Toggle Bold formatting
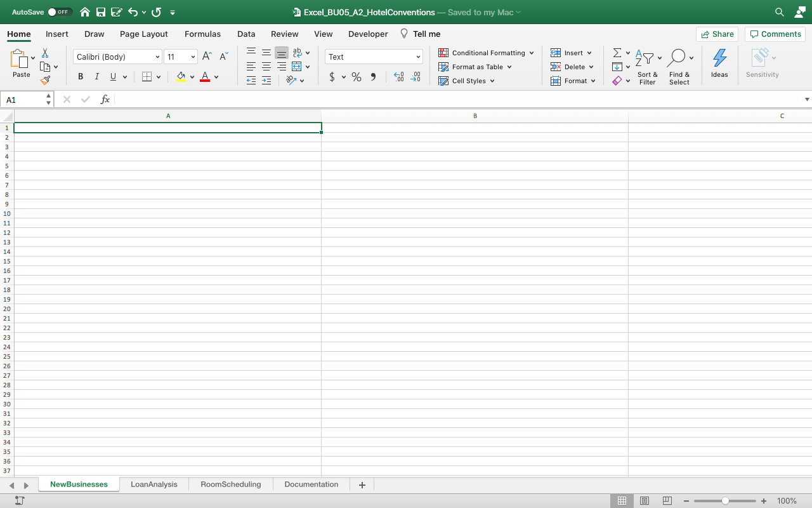 (x=81, y=77)
